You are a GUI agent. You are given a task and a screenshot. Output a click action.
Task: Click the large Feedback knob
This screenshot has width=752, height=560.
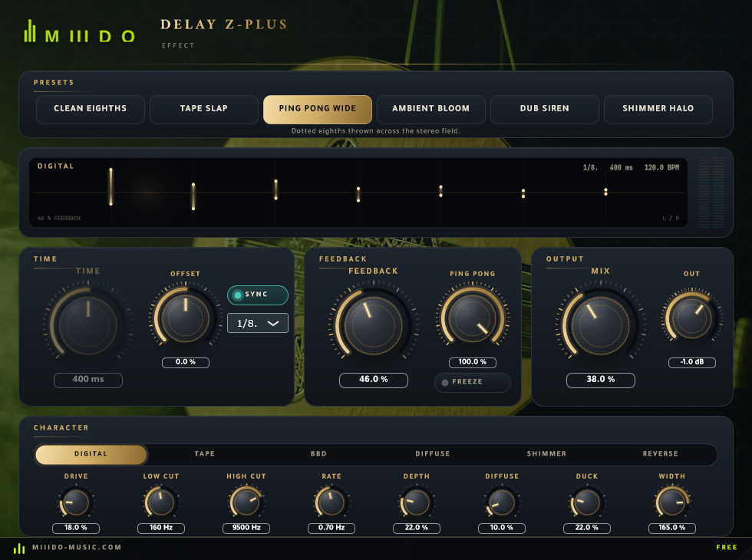pyautogui.click(x=374, y=324)
